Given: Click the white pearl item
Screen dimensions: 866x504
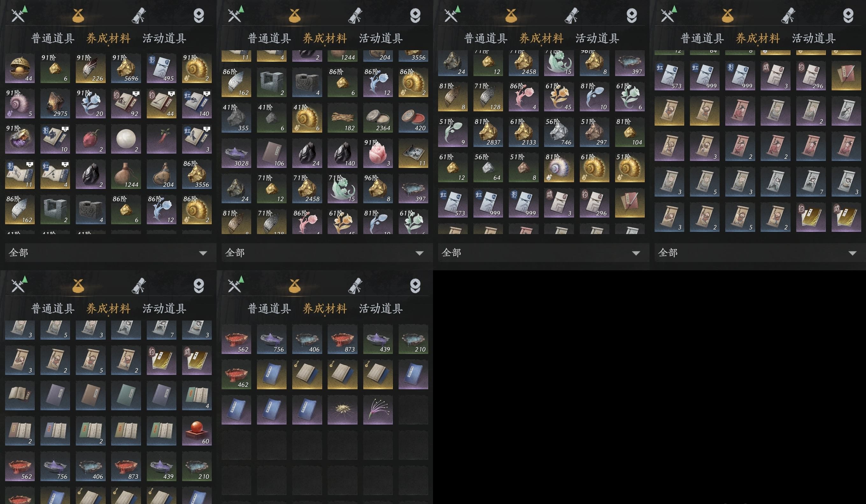Looking at the screenshot, I should pyautogui.click(x=126, y=139).
